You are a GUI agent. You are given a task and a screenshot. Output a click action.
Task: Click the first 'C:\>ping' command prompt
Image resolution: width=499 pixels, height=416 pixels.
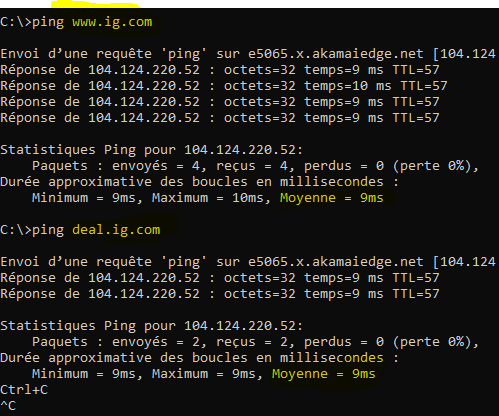pyautogui.click(x=32, y=22)
